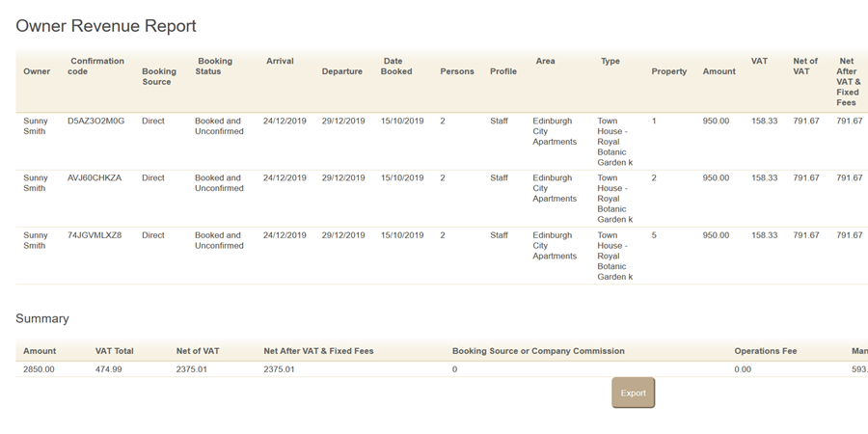868x434 pixels.
Task: Click the Operations Fee summary header
Action: click(x=766, y=351)
